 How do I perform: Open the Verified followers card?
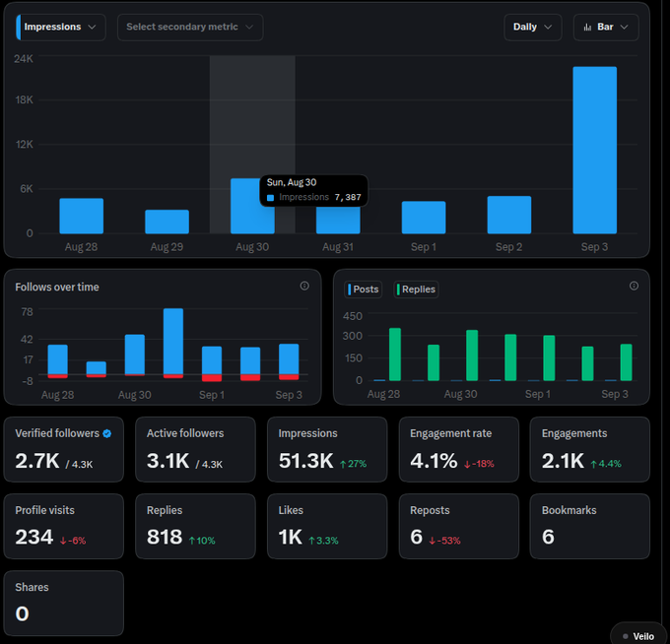[64, 449]
